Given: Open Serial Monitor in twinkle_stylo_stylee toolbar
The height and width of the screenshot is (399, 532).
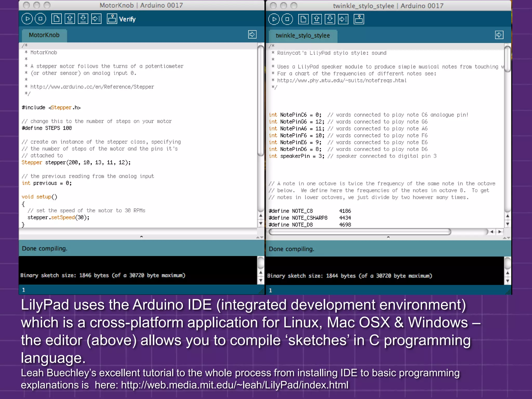Looking at the screenshot, I should click(359, 19).
